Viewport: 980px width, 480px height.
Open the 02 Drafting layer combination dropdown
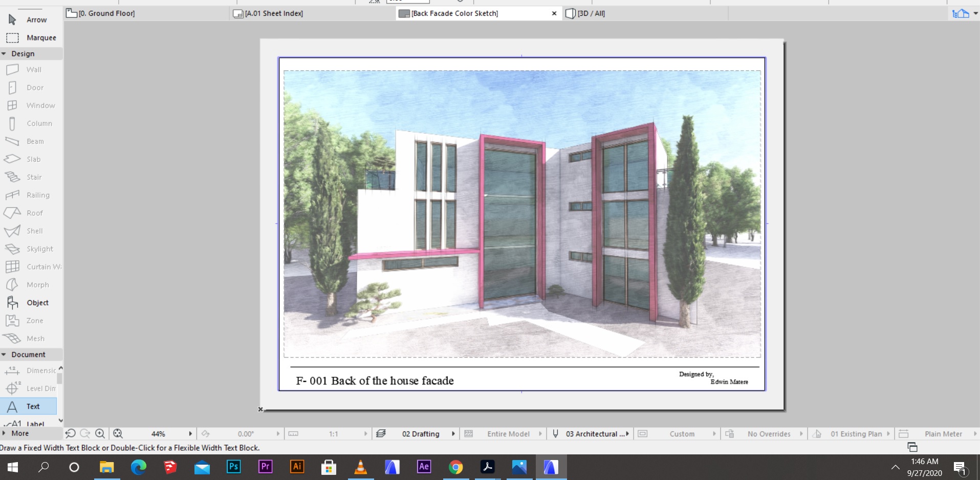453,433
